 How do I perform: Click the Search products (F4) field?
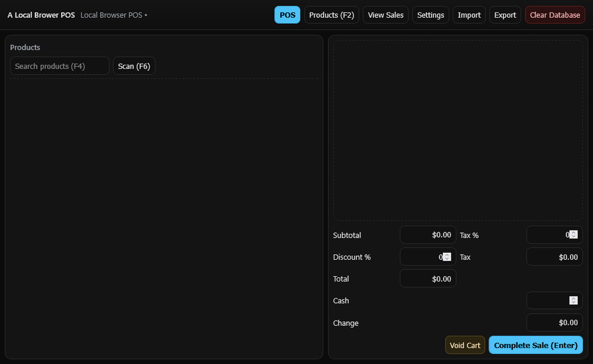(59, 66)
